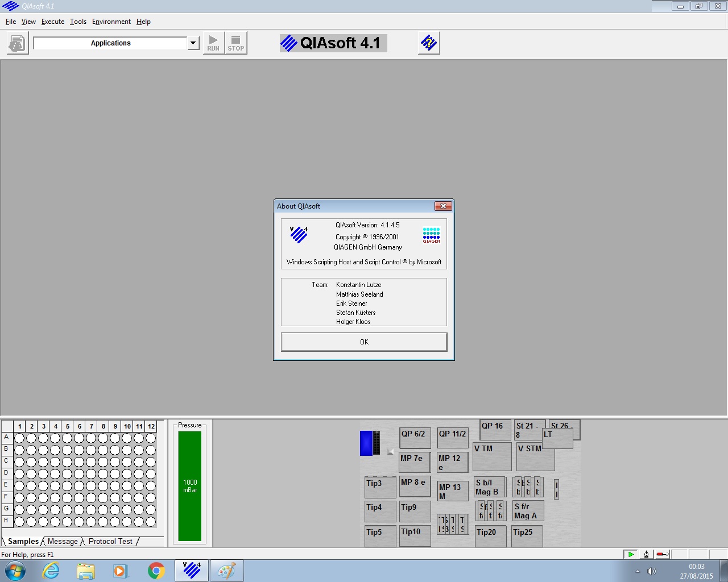Open the File menu

(x=11, y=22)
